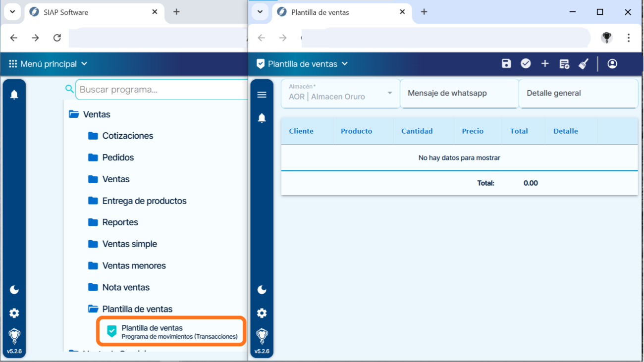
Task: Open the hamburger menu in Plantilla de ventas sidebar
Action: [x=262, y=95]
